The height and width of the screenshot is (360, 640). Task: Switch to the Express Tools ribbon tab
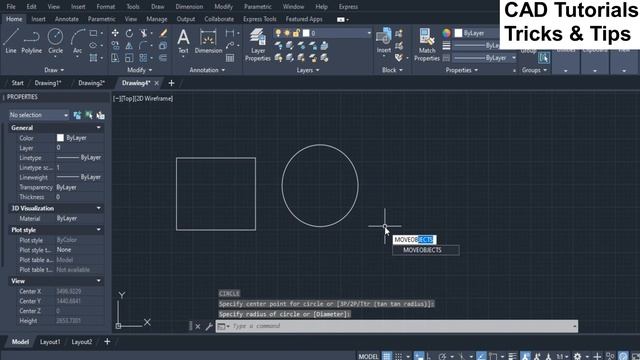pyautogui.click(x=260, y=19)
